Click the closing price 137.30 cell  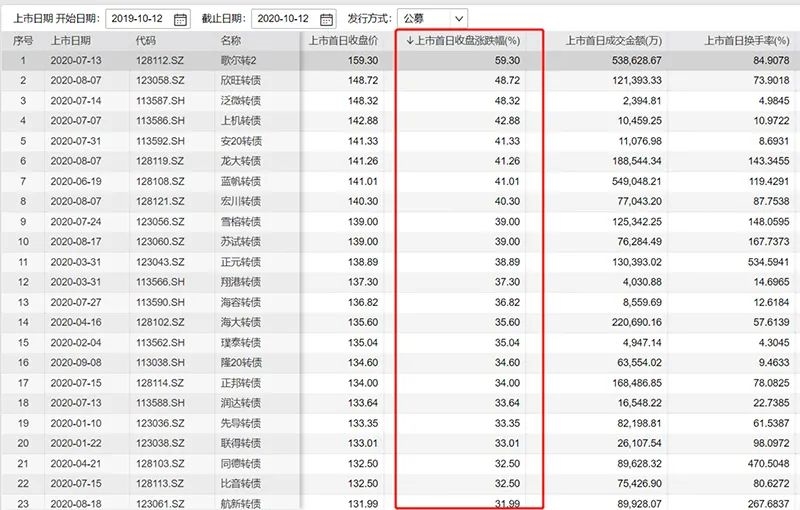click(363, 282)
